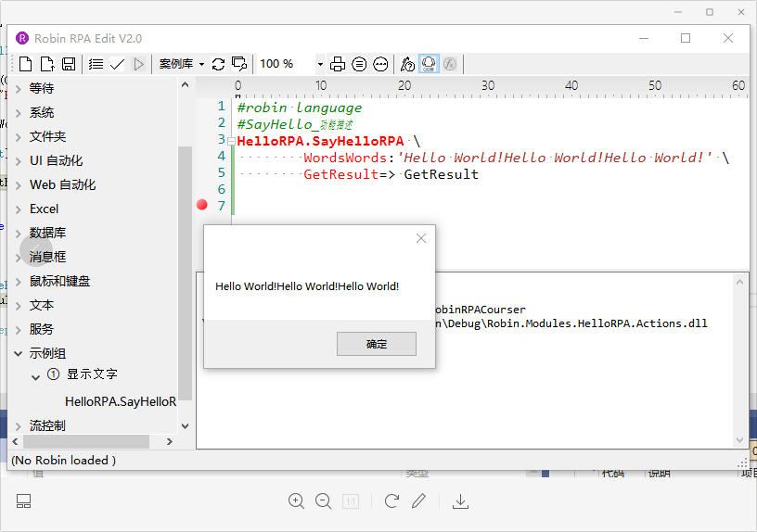757x532 pixels.
Task: Collapse the 示例组 tree node
Action: (19, 353)
